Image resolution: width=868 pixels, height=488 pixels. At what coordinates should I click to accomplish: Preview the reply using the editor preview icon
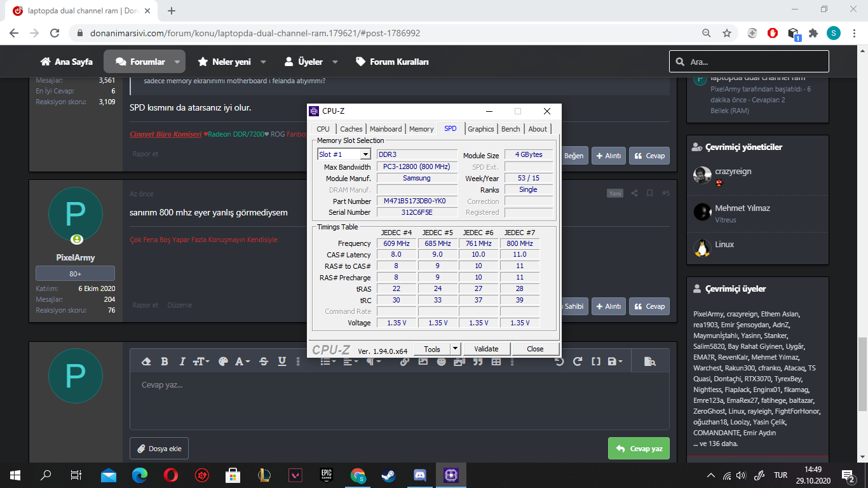(x=649, y=362)
